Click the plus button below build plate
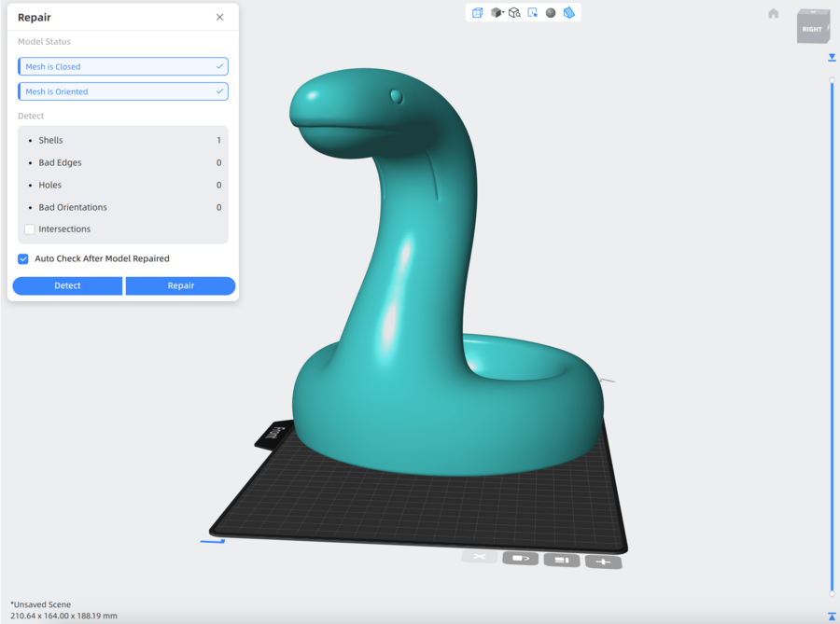Screen dimensions: 840x624 [x=603, y=562]
